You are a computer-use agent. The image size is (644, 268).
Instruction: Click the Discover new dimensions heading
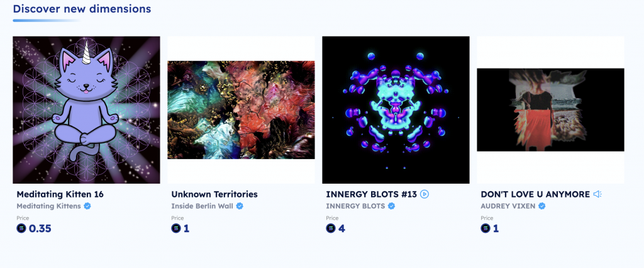[x=82, y=9]
